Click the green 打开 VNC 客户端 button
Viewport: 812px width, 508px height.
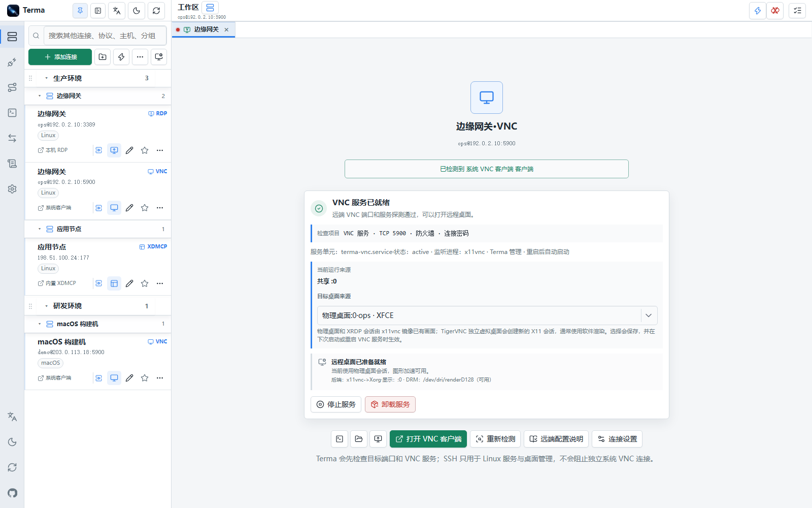(428, 439)
